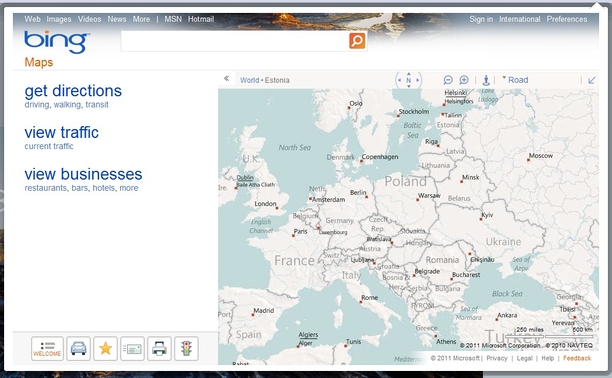
Task: Pan map west with compass left arrow
Action: pyautogui.click(x=399, y=80)
